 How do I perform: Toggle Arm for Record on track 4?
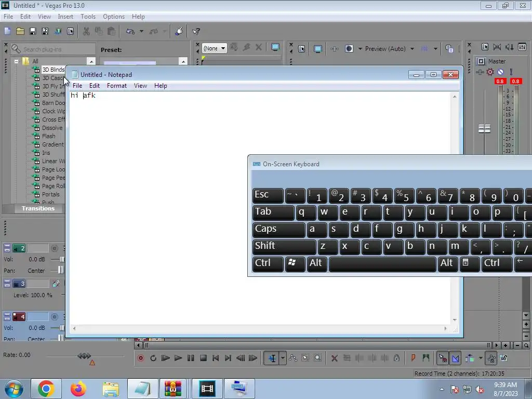point(54,317)
